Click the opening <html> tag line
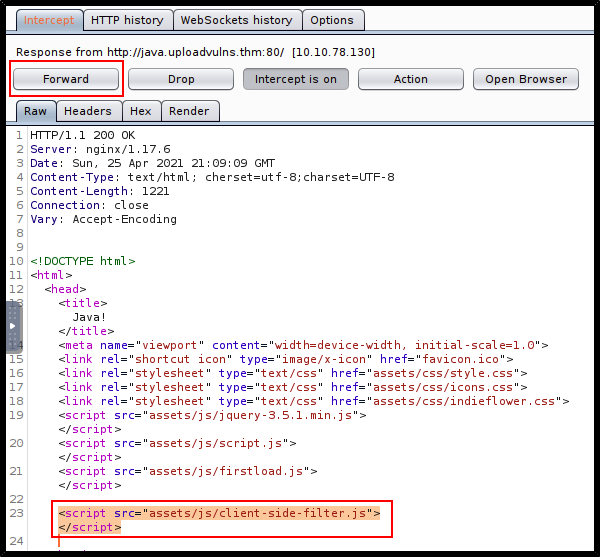The width and height of the screenshot is (600, 557). [51, 275]
